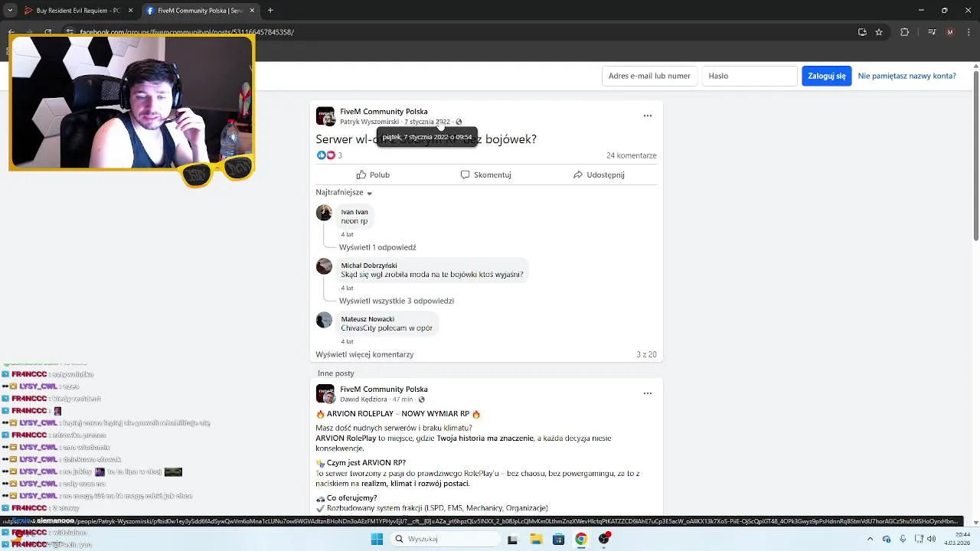Open the Chrome media control icon

932,32
